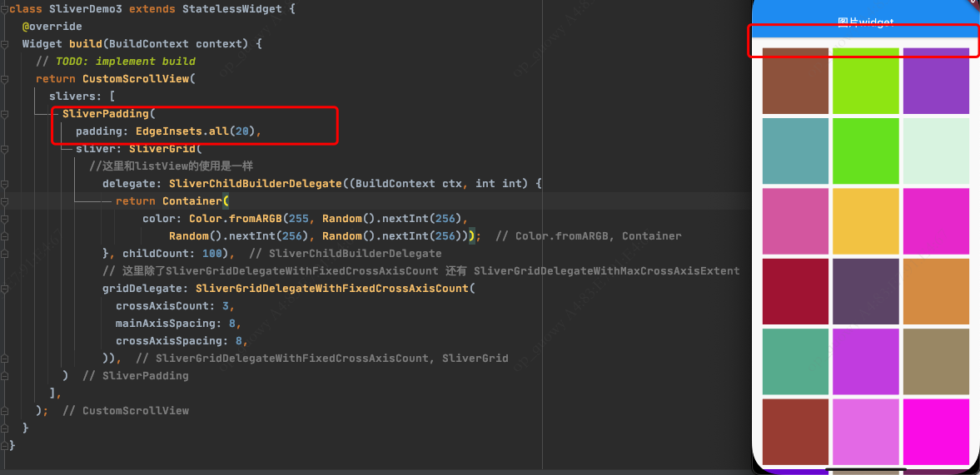This screenshot has width=980, height=475.
Task: Tap the orchid pink tile in sixth row
Action: tap(866, 432)
